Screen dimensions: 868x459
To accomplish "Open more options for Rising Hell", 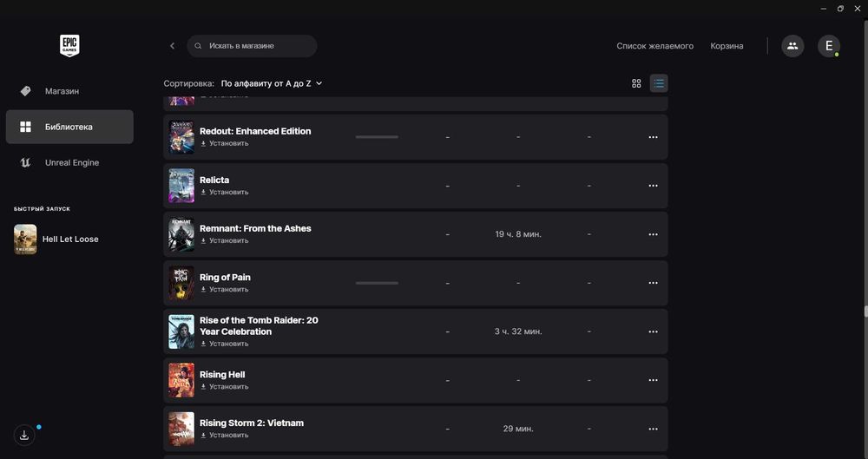I will [x=654, y=380].
